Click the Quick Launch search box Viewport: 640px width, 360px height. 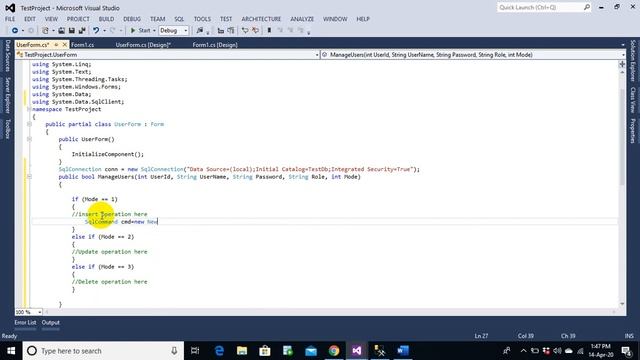click(x=544, y=7)
